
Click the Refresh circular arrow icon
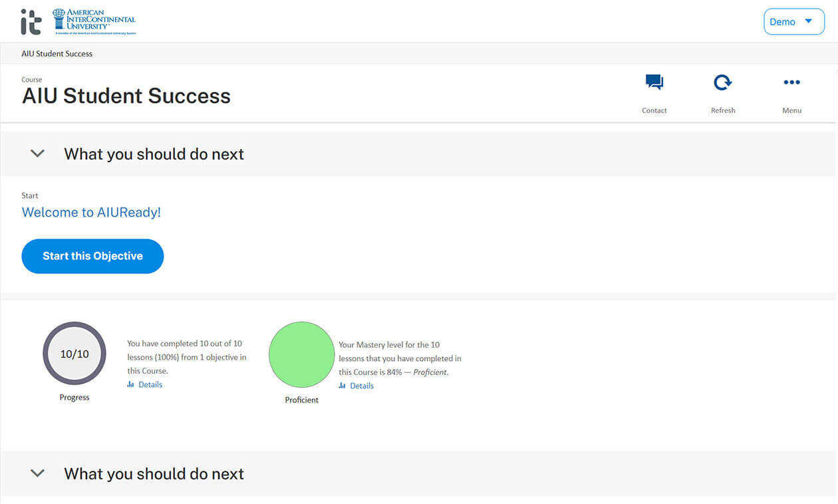[722, 82]
